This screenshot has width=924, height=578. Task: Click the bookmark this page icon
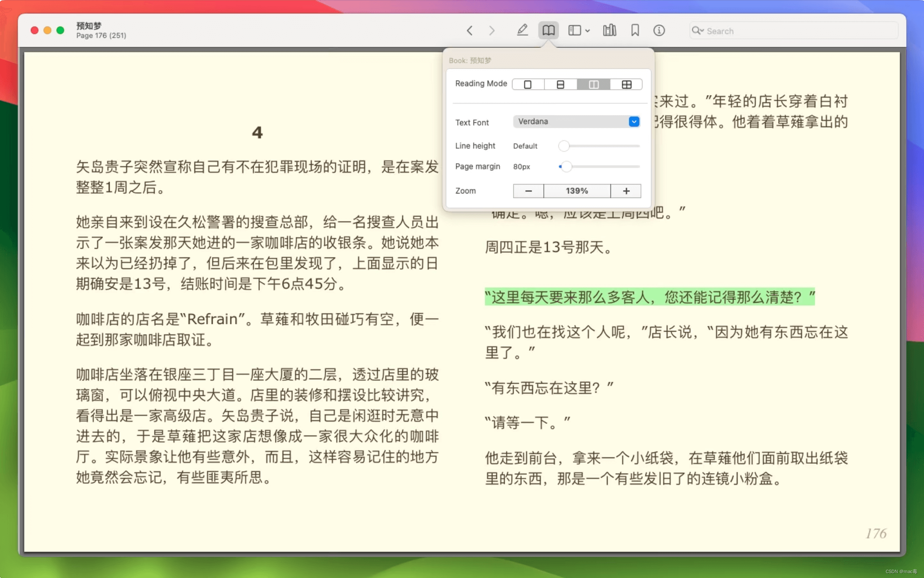634,30
